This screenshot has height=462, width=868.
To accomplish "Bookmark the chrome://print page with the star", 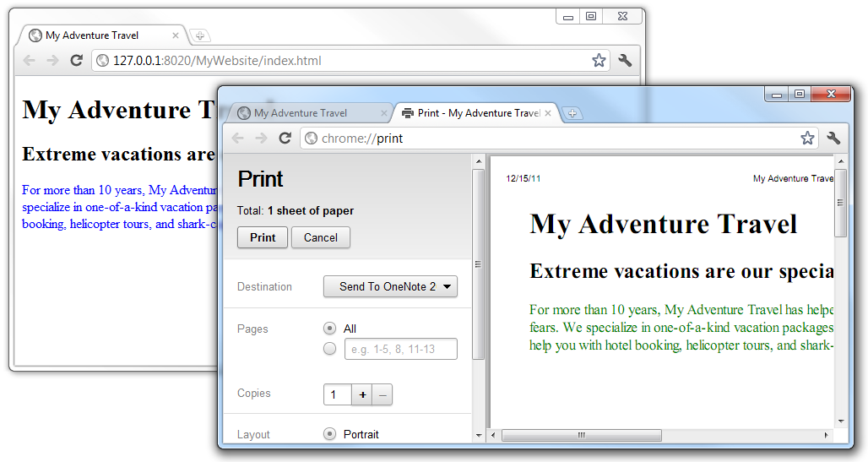I will tap(807, 138).
